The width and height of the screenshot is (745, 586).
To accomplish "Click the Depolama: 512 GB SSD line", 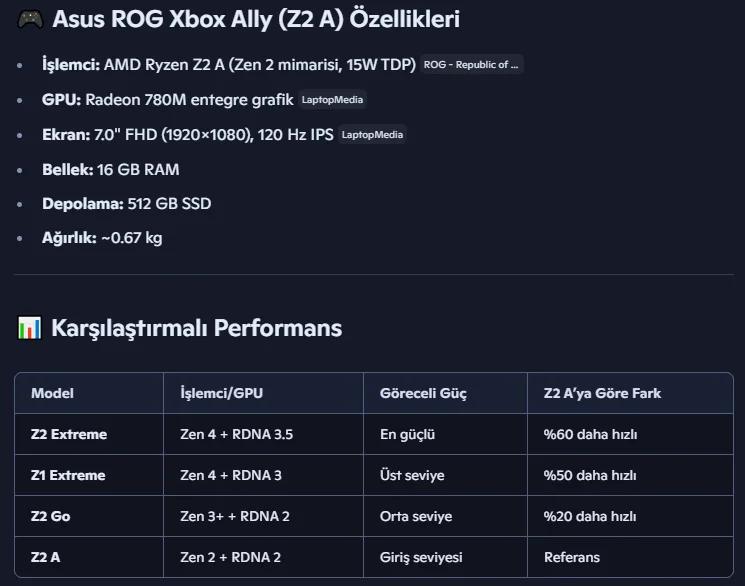I will (126, 204).
